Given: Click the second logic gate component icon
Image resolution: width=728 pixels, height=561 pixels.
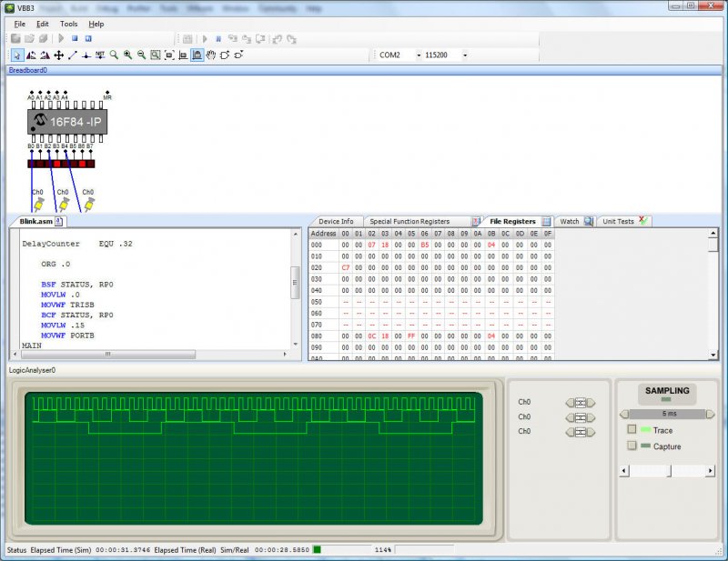Looking at the screenshot, I should click(238, 55).
